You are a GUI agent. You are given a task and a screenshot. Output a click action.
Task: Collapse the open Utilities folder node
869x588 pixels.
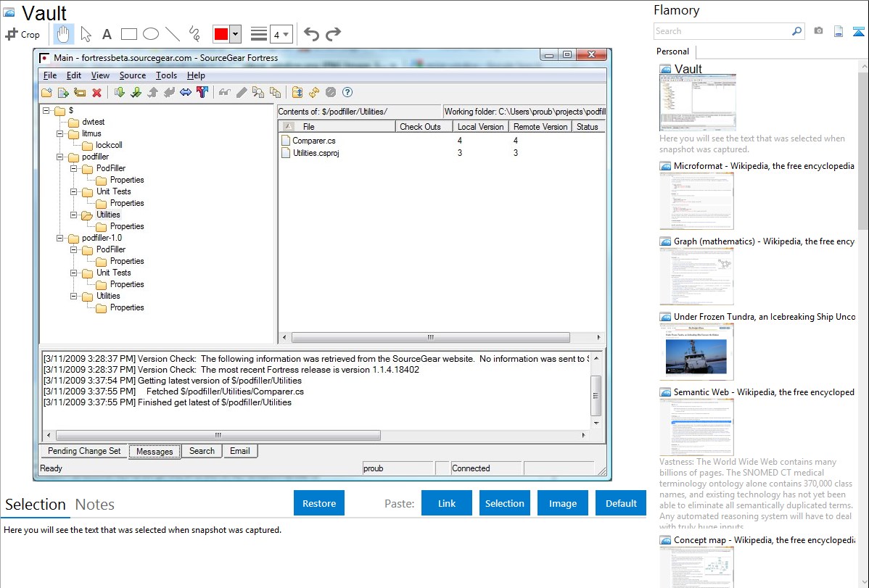[x=74, y=215]
